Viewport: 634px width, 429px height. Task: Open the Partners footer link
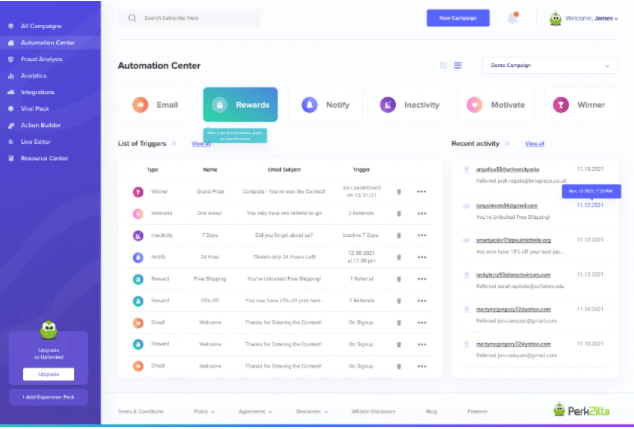[477, 412]
